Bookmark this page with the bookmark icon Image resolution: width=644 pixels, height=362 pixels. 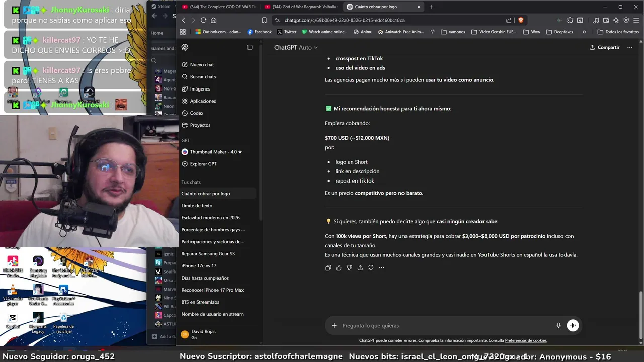tap(264, 20)
